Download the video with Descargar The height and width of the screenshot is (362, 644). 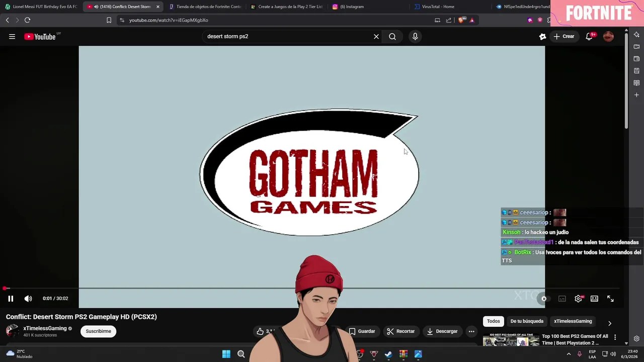pyautogui.click(x=442, y=331)
